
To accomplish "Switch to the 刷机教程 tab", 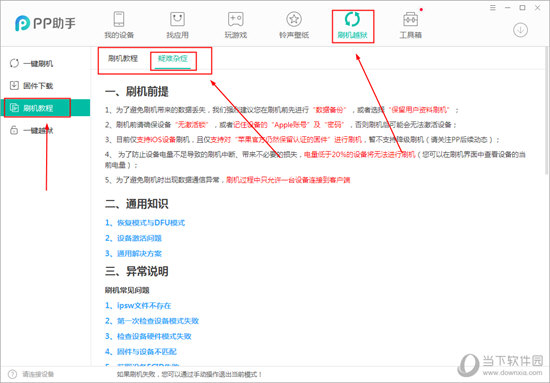I will coord(123,59).
